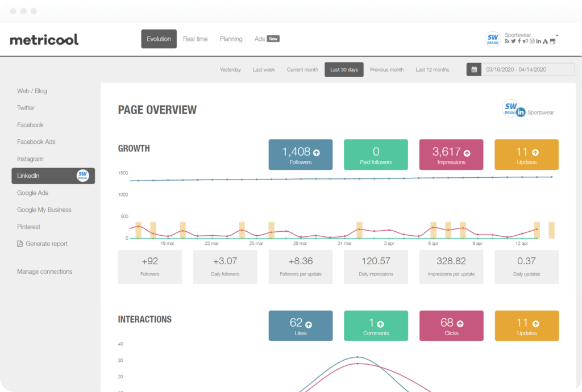This screenshot has height=392, width=582.
Task: Click the PDF icon next to Generate report
Action: click(x=20, y=244)
